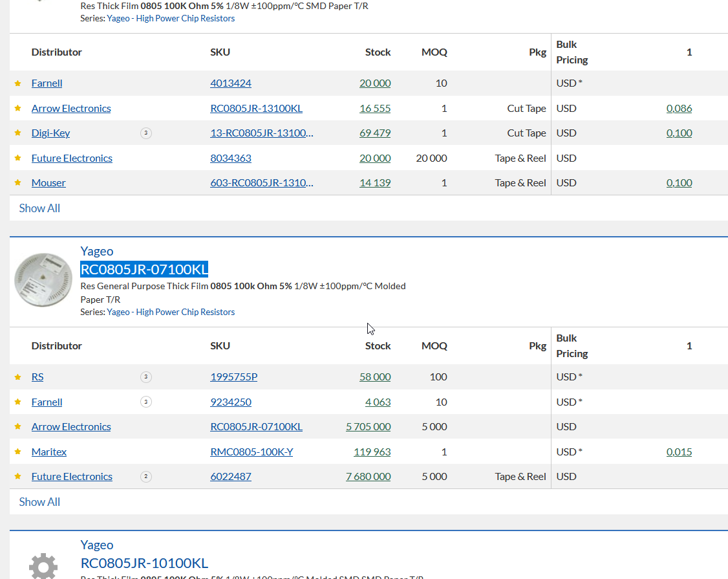This screenshot has width=728, height=579.
Task: Open the RS SKU 1995755P link
Action: (233, 377)
